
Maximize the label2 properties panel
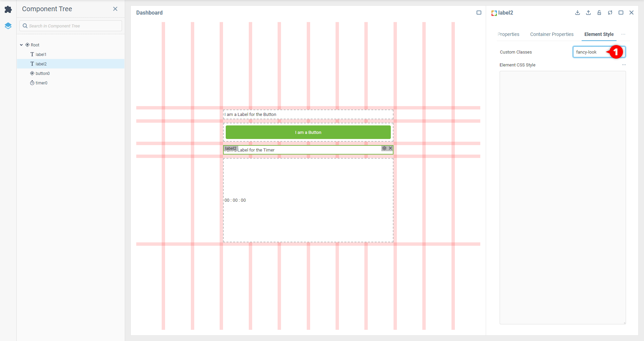[621, 13]
